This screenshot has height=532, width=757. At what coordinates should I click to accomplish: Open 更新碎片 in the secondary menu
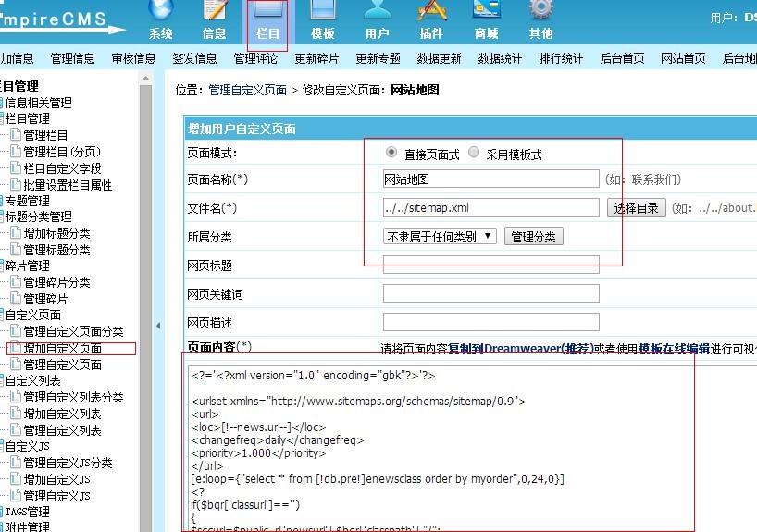(316, 59)
